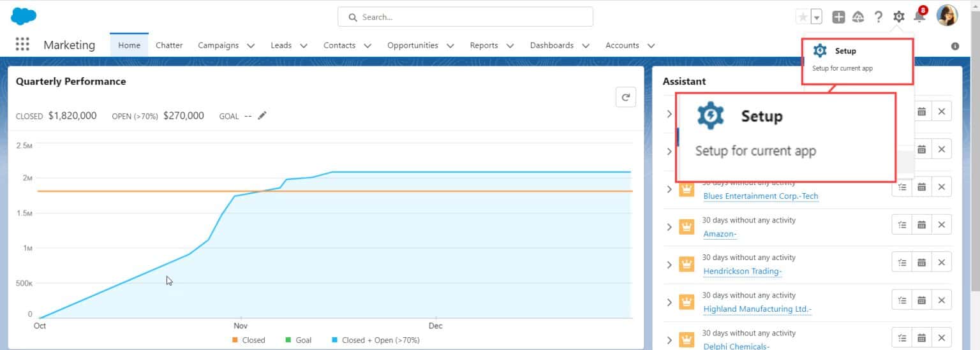Click the Salesforce cloud logo

pyautogui.click(x=24, y=16)
